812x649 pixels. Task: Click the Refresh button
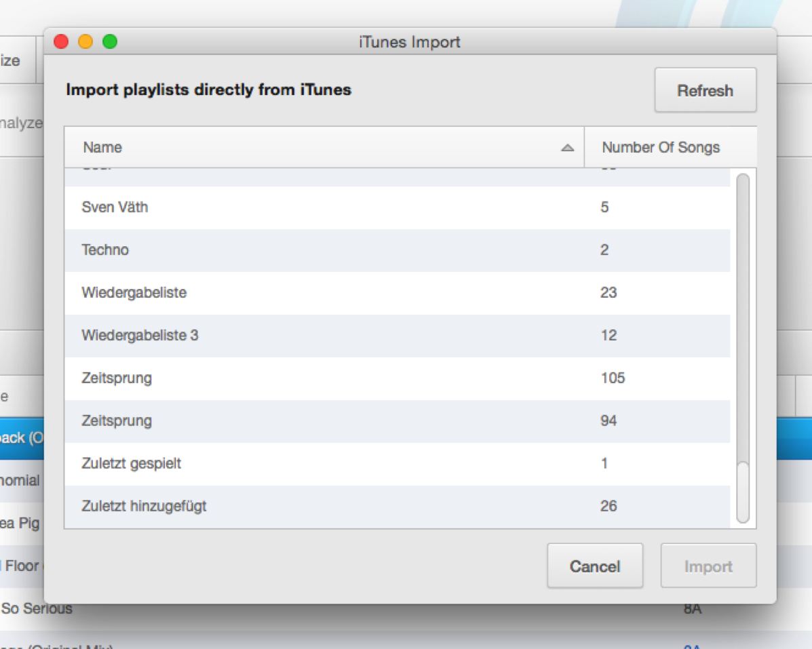click(705, 90)
